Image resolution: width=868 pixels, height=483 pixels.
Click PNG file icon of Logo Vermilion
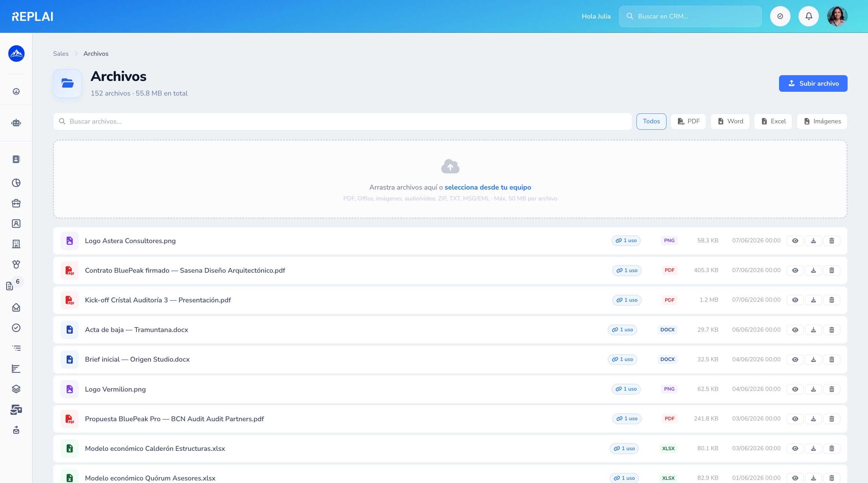click(70, 389)
